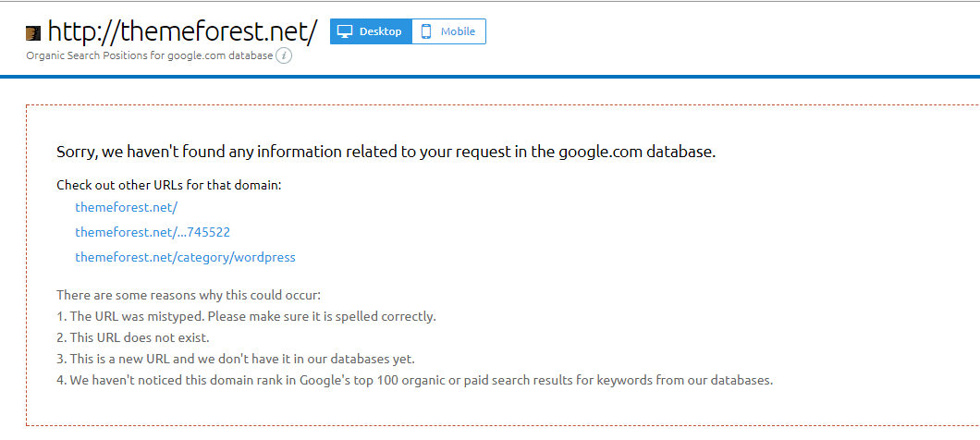Click the http://themeforest.net/ page heading
980x440 pixels.
pyautogui.click(x=182, y=31)
